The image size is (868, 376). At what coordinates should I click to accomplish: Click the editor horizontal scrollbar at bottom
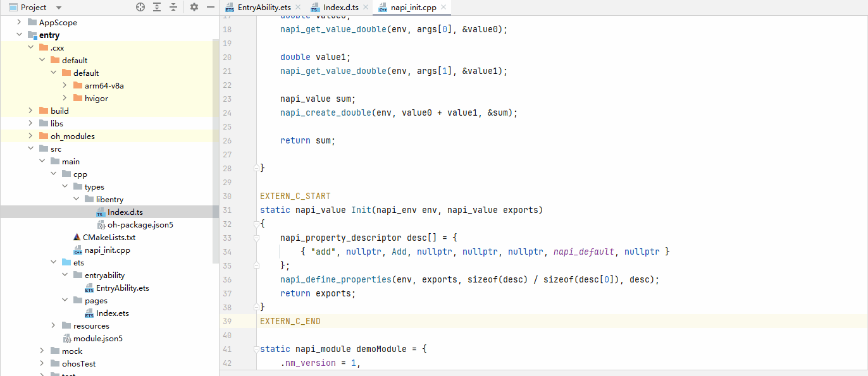(543, 373)
